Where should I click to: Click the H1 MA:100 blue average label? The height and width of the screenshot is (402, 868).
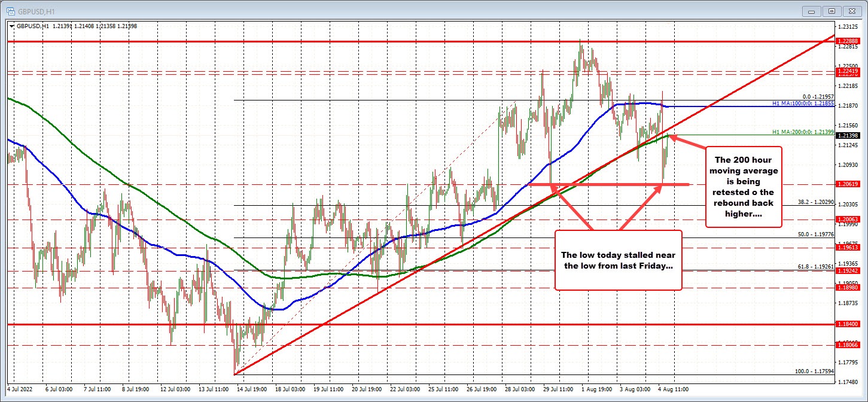(x=803, y=103)
